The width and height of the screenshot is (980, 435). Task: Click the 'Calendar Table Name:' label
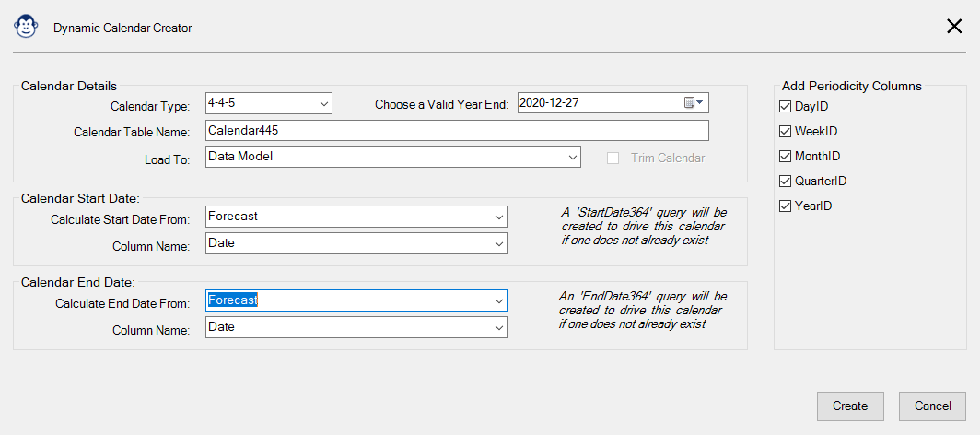point(132,133)
